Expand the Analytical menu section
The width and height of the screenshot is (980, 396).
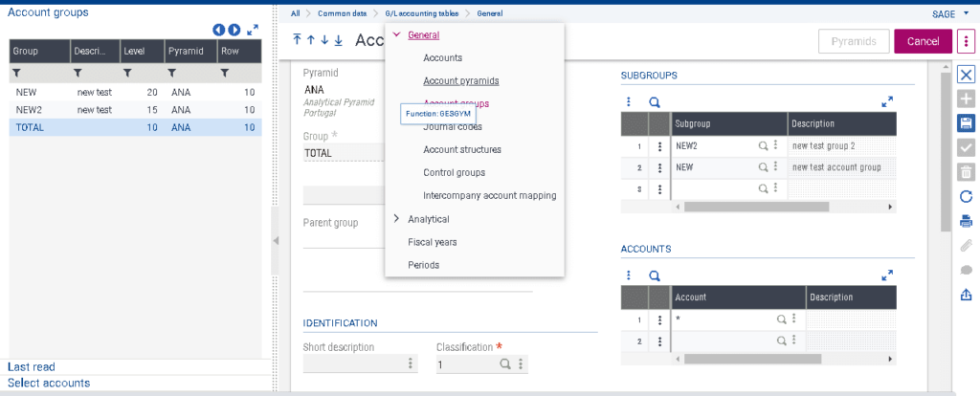tap(397, 219)
